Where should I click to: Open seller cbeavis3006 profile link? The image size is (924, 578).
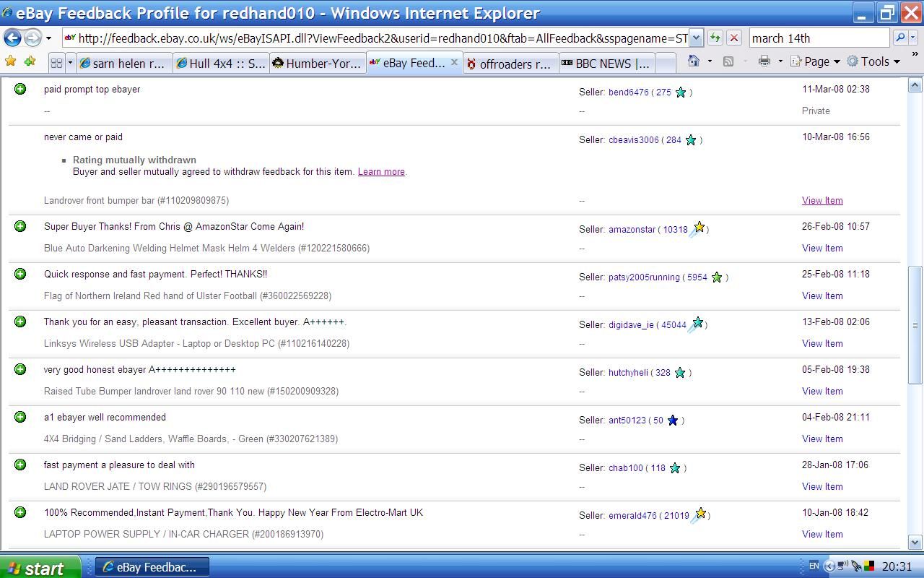(x=633, y=140)
